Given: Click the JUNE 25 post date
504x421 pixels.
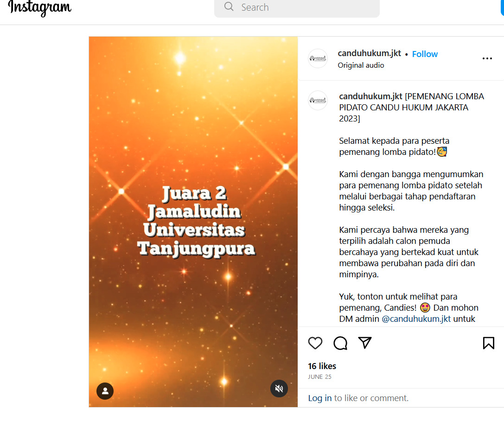Looking at the screenshot, I should point(319,376).
